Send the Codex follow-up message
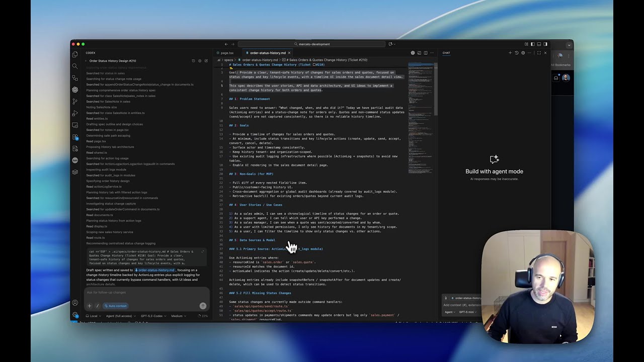 click(x=203, y=306)
